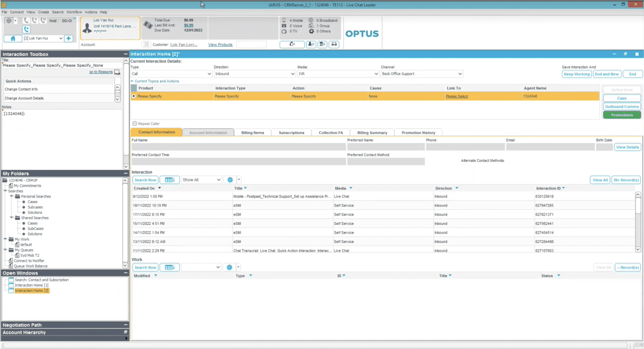644x349 pixels.
Task: Collapse the Personal Searches tree node
Action: coord(12,196)
